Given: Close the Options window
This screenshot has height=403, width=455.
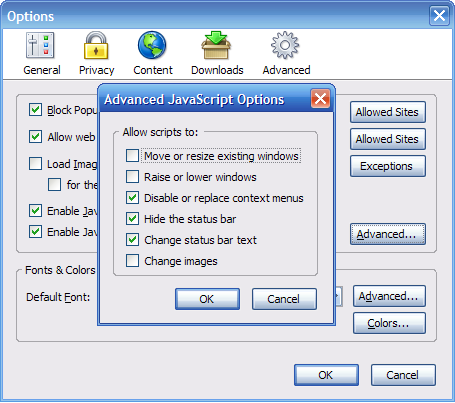Looking at the screenshot, I should [439, 15].
